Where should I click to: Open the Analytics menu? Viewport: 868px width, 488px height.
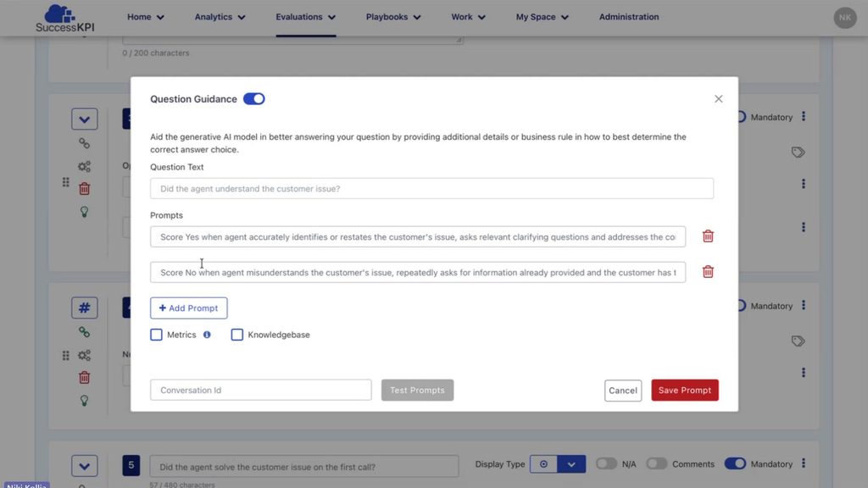220,17
